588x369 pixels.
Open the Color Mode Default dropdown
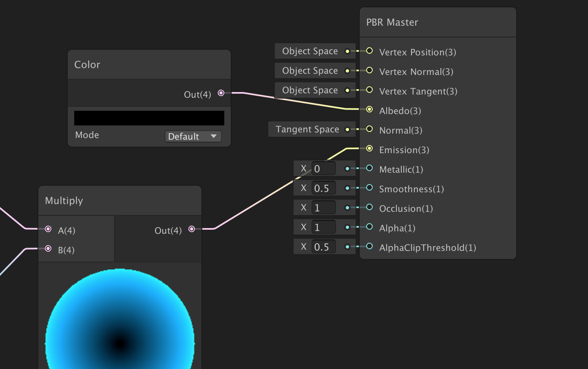pos(193,136)
